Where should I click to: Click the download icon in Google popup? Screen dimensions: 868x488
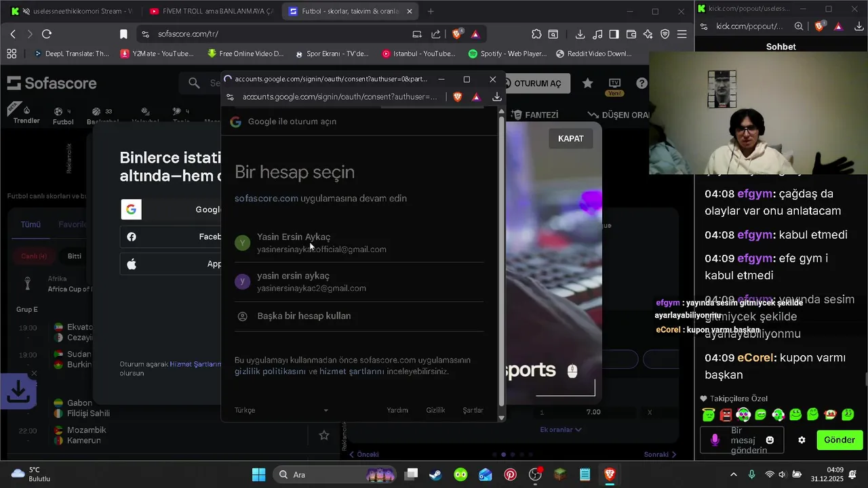coord(497,97)
